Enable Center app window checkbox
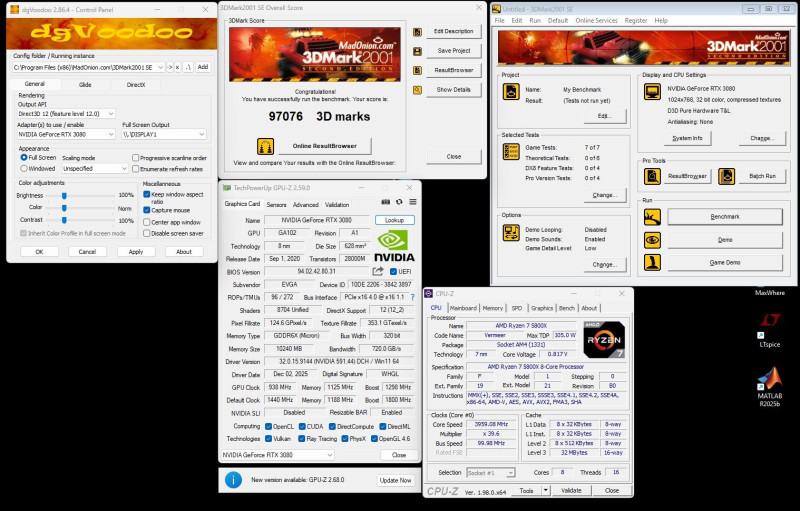Screen dimensions: 800x511 (146, 222)
